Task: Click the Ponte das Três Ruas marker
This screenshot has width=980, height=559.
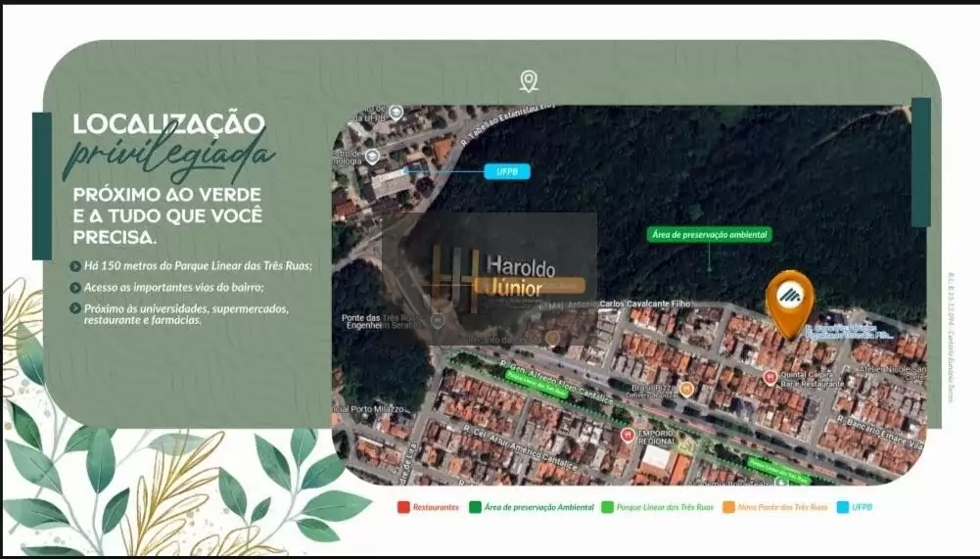Action: click(x=438, y=319)
